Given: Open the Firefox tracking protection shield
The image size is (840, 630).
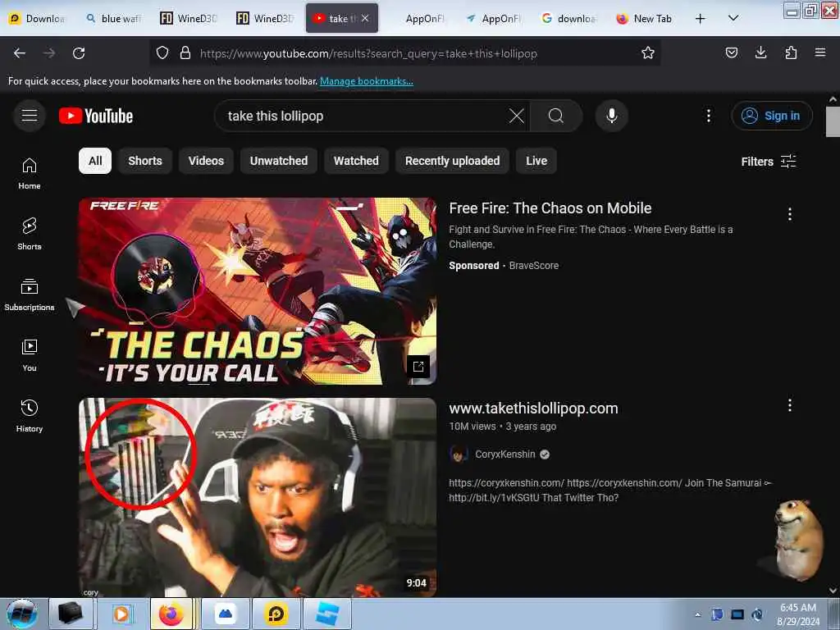Looking at the screenshot, I should [x=162, y=53].
